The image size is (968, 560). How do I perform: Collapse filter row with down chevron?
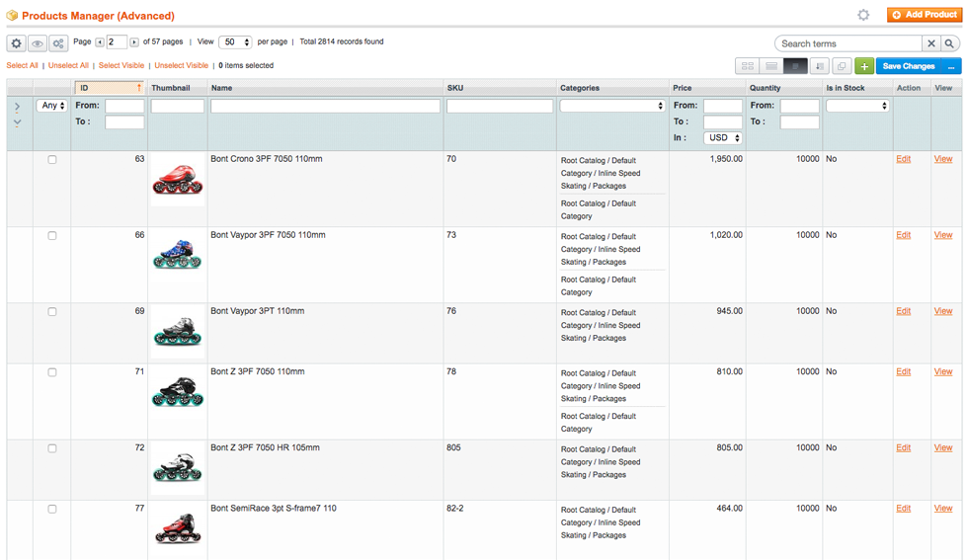(18, 122)
